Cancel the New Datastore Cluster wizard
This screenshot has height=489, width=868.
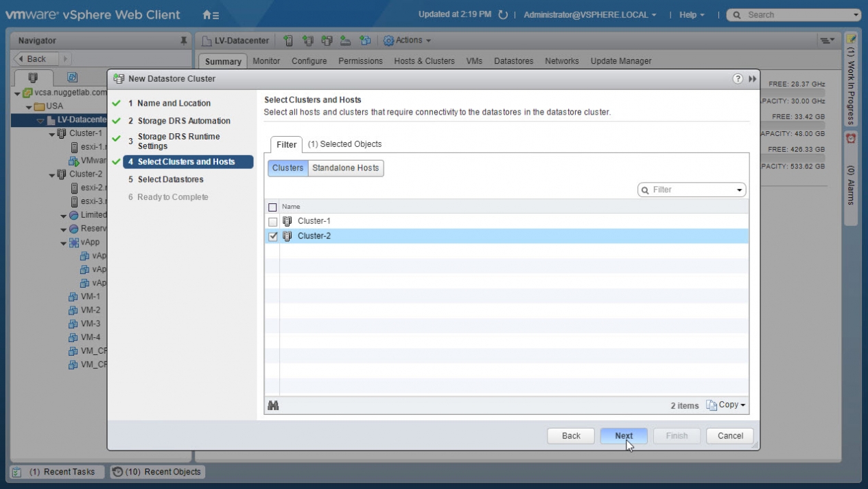click(730, 436)
